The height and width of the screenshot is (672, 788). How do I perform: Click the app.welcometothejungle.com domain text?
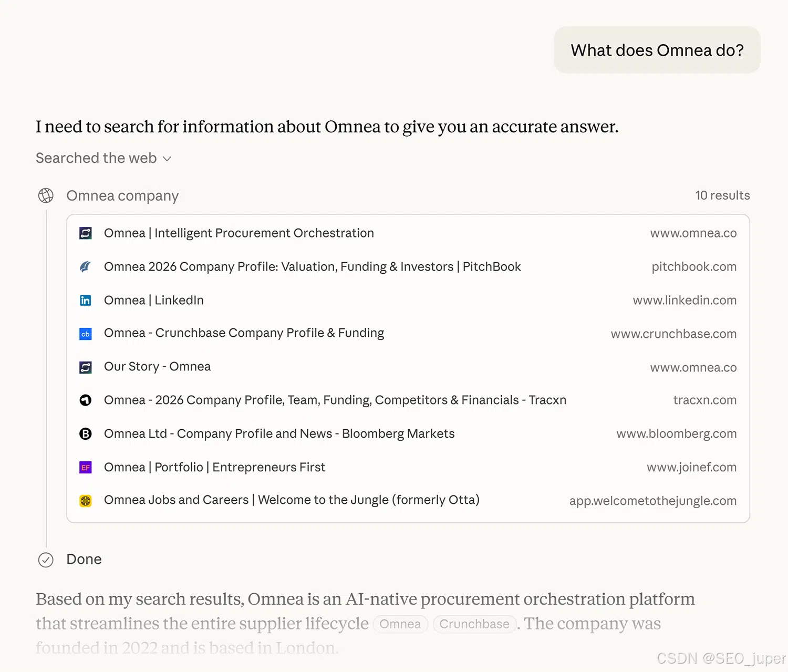pyautogui.click(x=653, y=501)
